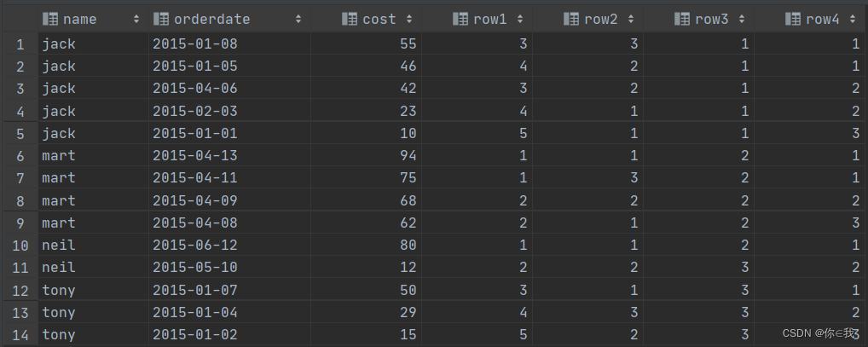Sort by row3 using its sort arrows
The height and width of the screenshot is (347, 868).
coord(741,19)
